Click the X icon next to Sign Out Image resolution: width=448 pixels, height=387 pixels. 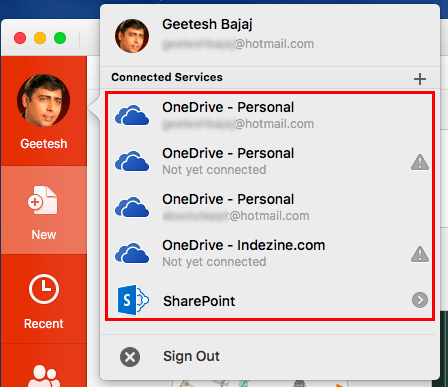130,357
